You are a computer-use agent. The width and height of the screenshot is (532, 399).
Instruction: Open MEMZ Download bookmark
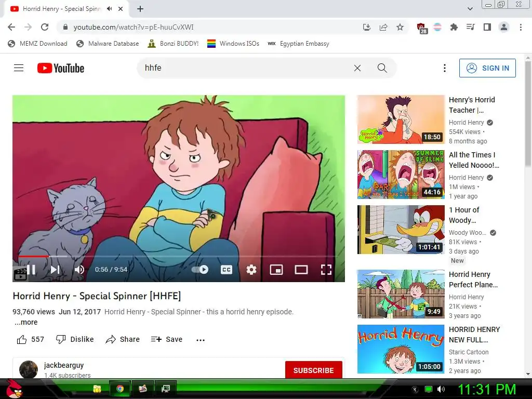coord(37,44)
